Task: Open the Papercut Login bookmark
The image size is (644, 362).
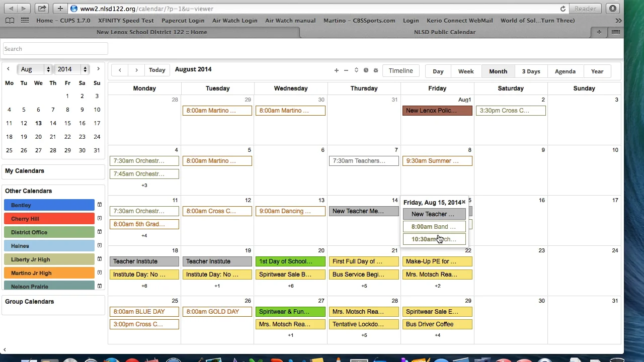Action: pos(183,21)
